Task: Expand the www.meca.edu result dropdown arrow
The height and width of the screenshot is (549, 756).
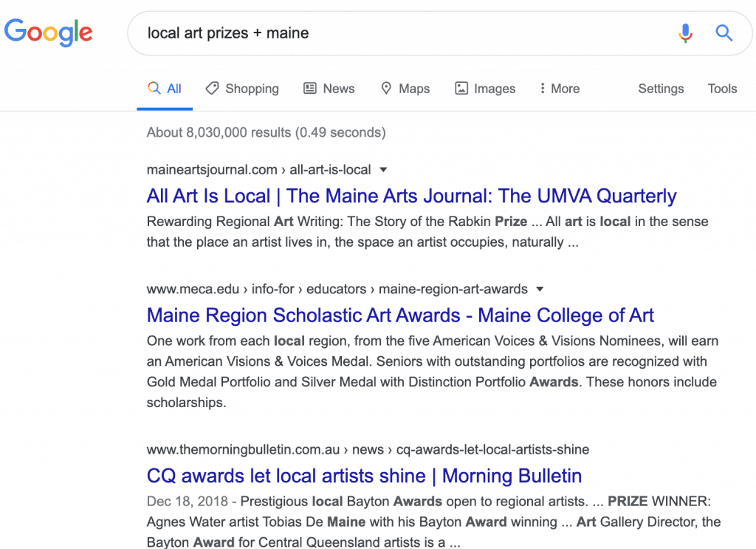Action: click(x=540, y=289)
